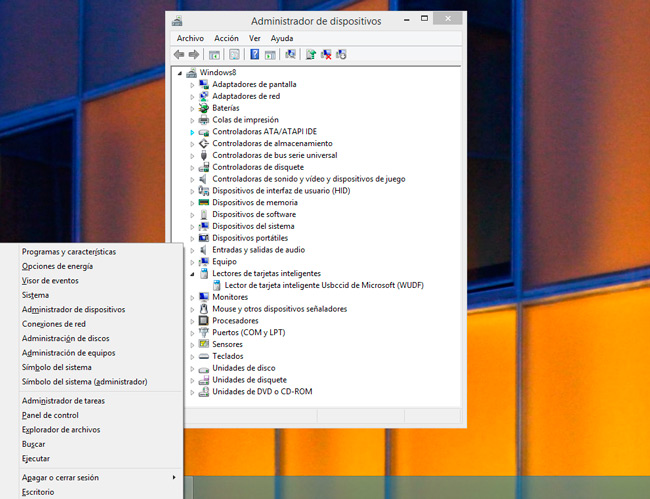Expand Adaptadores de pantalla node
This screenshot has height=499, width=650.
coord(192,85)
